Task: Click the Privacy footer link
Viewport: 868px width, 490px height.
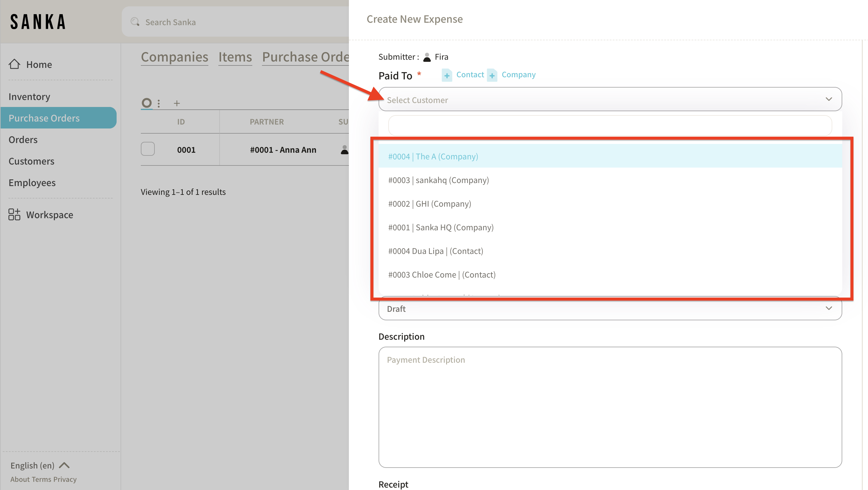Action: click(65, 479)
